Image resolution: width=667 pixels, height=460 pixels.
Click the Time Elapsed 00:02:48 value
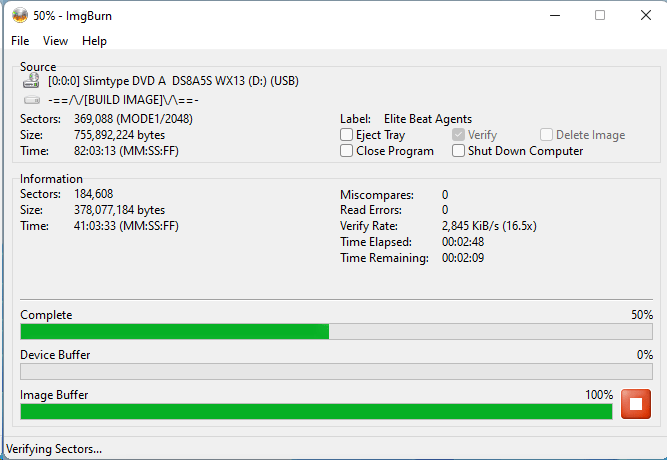click(x=463, y=242)
